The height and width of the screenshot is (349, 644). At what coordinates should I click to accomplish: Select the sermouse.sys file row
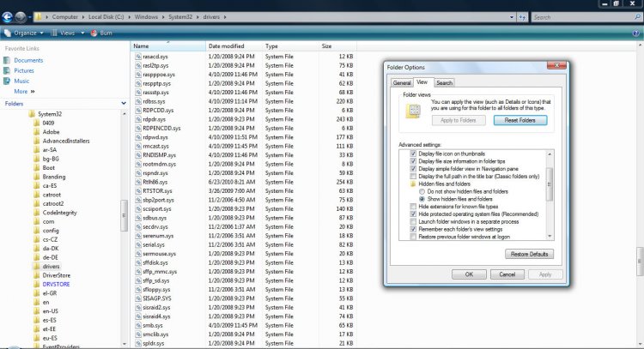(x=244, y=254)
